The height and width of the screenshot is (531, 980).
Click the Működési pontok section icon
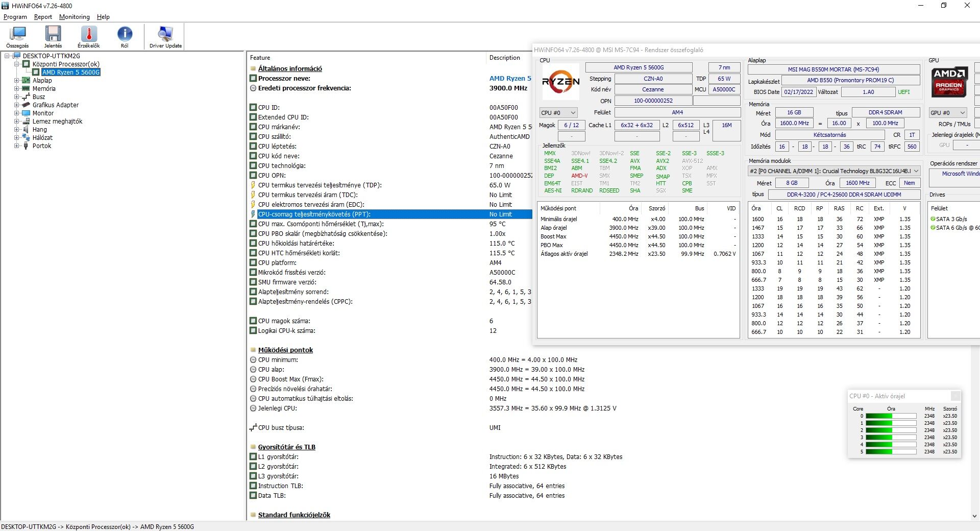[253, 350]
